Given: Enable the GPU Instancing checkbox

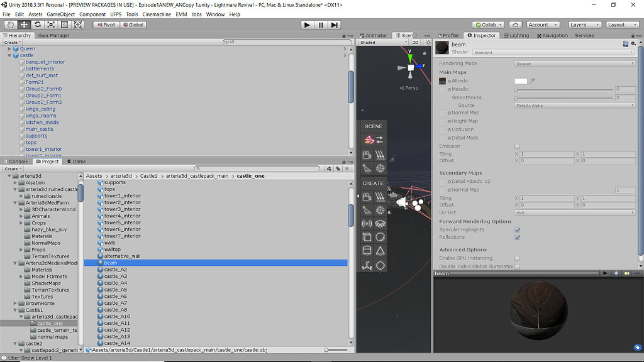Looking at the screenshot, I should tap(518, 258).
